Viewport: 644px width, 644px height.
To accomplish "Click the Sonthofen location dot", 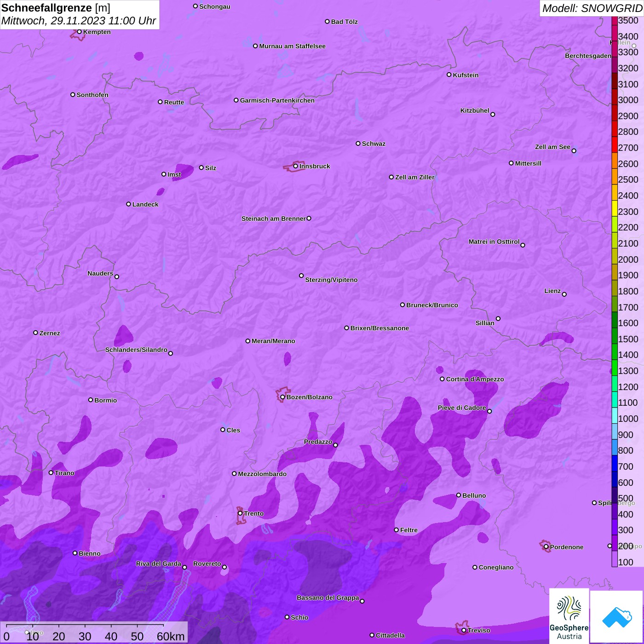I will [x=73, y=95].
